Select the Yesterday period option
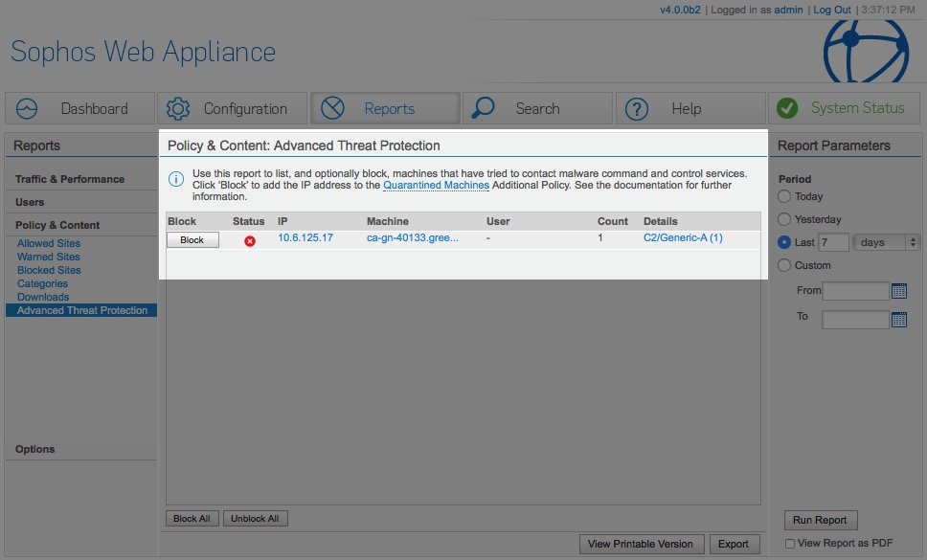The image size is (927, 560). click(784, 219)
